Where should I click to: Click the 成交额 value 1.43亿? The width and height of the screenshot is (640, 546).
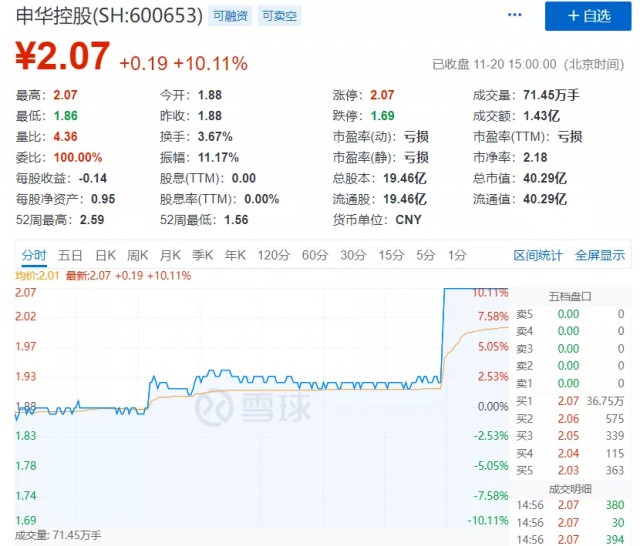coord(541,116)
